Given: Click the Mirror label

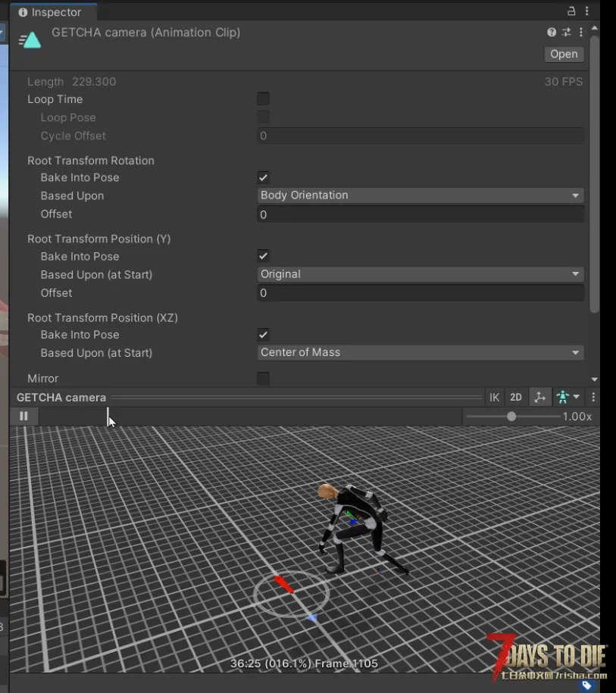Looking at the screenshot, I should [43, 379].
